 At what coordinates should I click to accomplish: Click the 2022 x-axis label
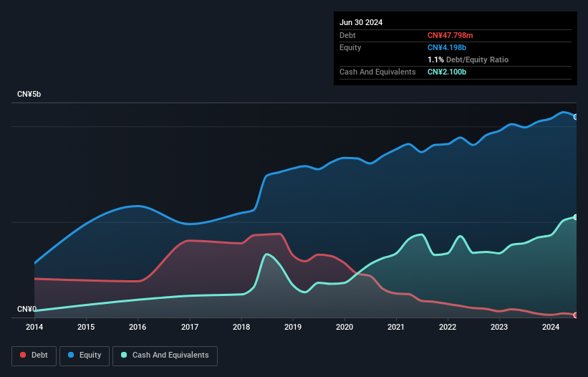click(x=448, y=327)
